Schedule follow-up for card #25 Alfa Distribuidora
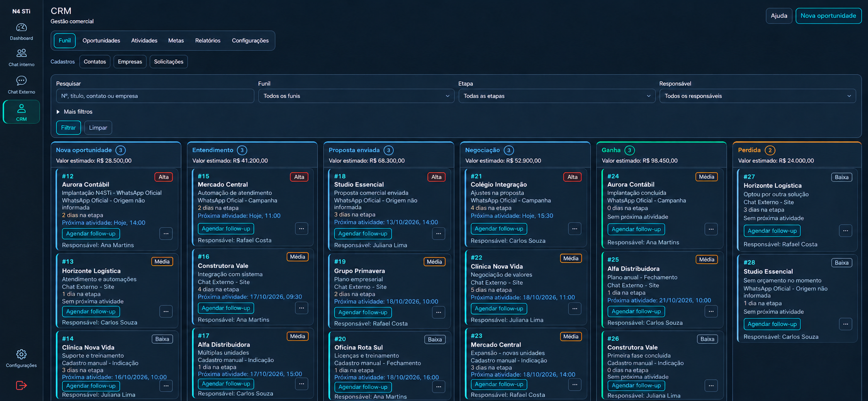This screenshot has height=401, width=868. coord(636,312)
